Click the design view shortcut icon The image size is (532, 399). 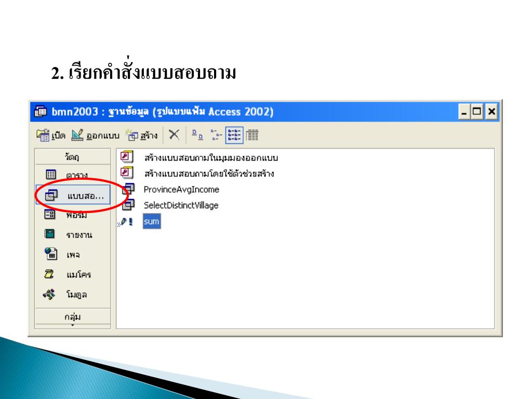pos(127,157)
